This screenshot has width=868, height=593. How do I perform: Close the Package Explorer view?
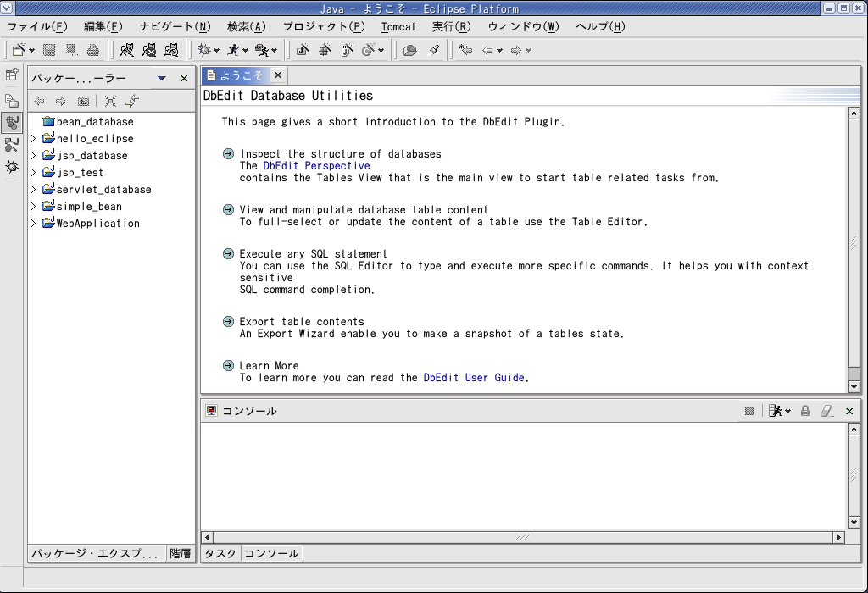184,79
